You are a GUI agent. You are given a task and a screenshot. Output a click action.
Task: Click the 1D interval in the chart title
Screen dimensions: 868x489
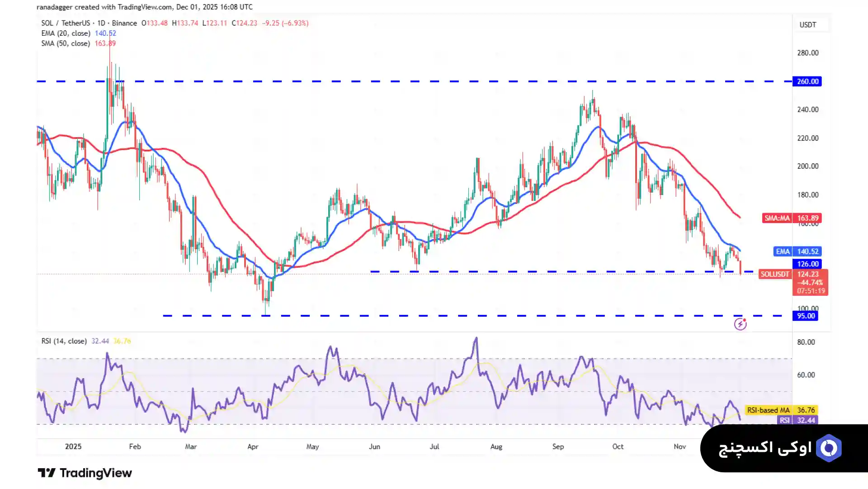[101, 23]
